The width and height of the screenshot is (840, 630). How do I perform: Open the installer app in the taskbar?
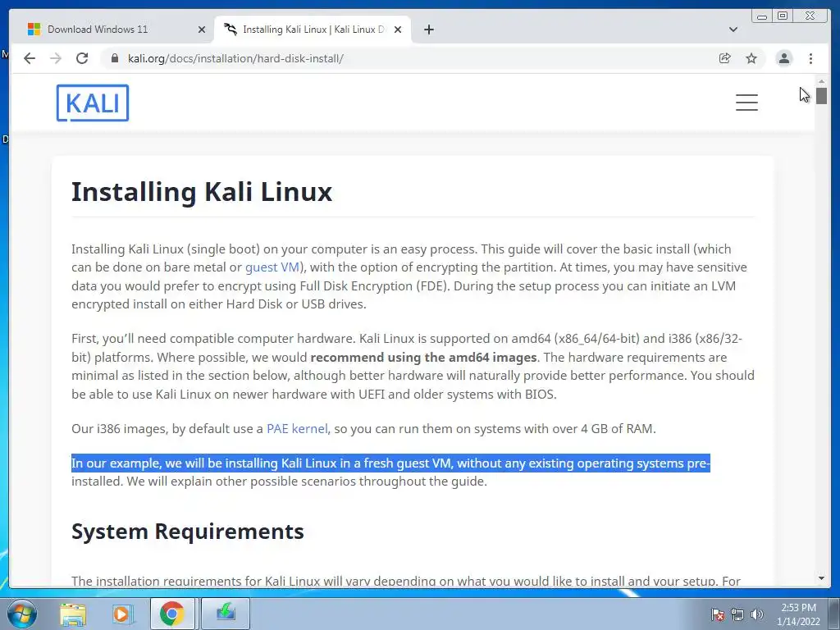click(x=226, y=614)
